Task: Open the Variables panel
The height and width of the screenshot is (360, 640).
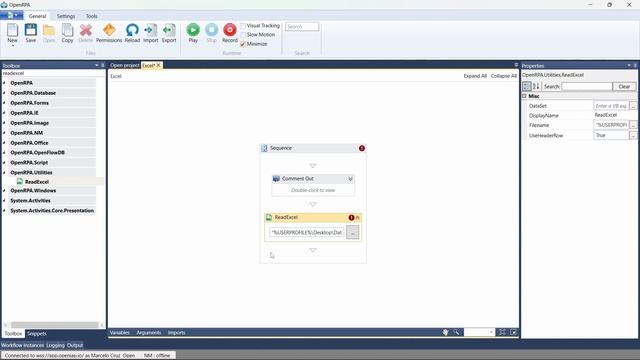Action: coord(120,333)
